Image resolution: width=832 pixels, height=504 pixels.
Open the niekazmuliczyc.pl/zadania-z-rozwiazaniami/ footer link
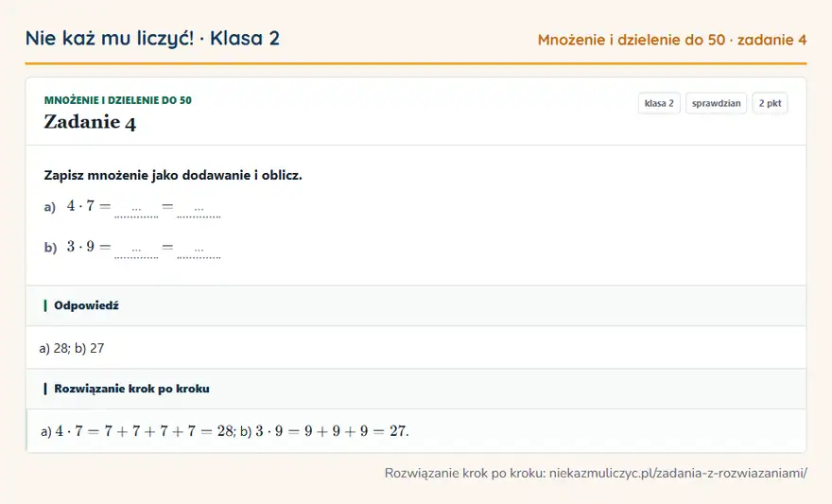click(678, 473)
